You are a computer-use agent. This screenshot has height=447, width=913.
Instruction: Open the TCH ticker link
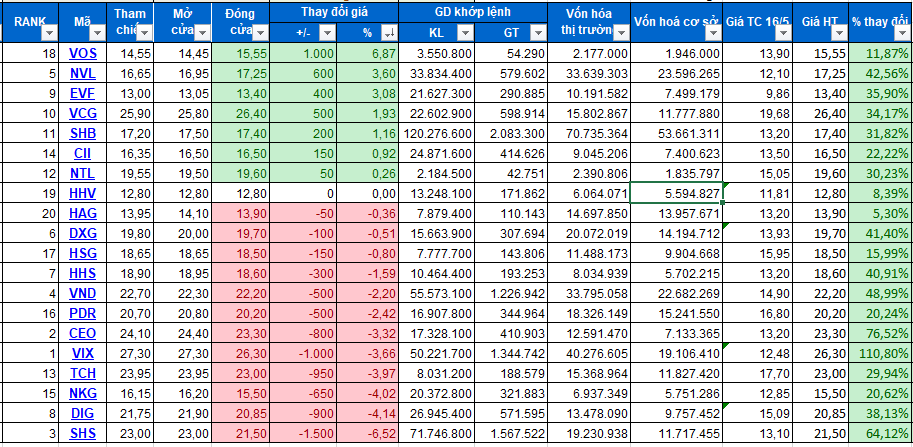tap(83, 372)
